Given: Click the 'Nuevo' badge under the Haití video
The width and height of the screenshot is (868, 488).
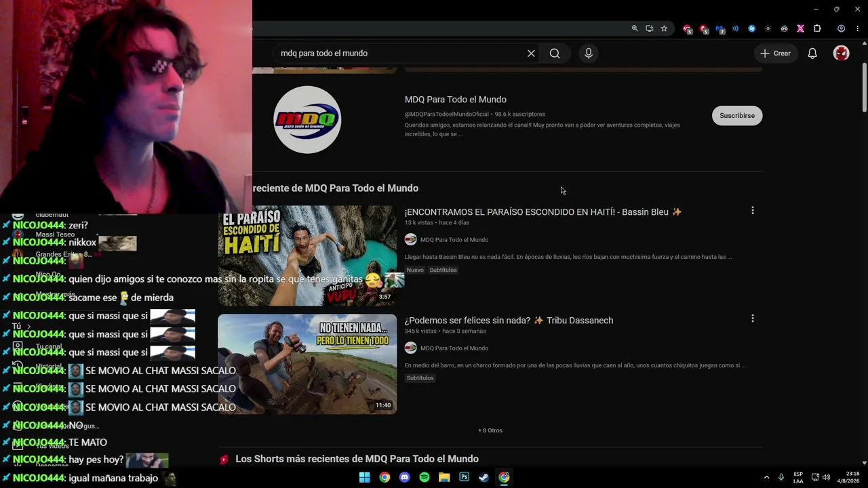Looking at the screenshot, I should [415, 270].
